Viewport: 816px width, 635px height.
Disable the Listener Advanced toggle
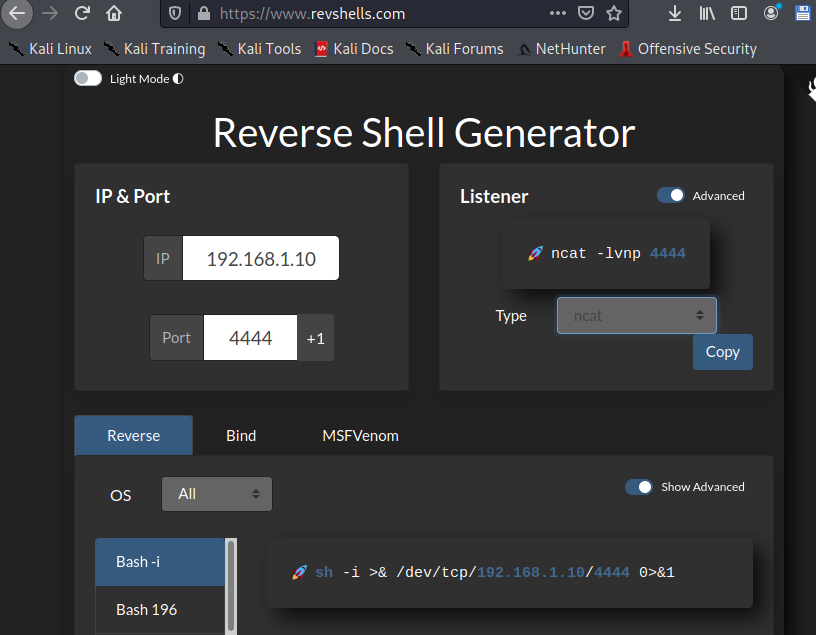(x=670, y=195)
